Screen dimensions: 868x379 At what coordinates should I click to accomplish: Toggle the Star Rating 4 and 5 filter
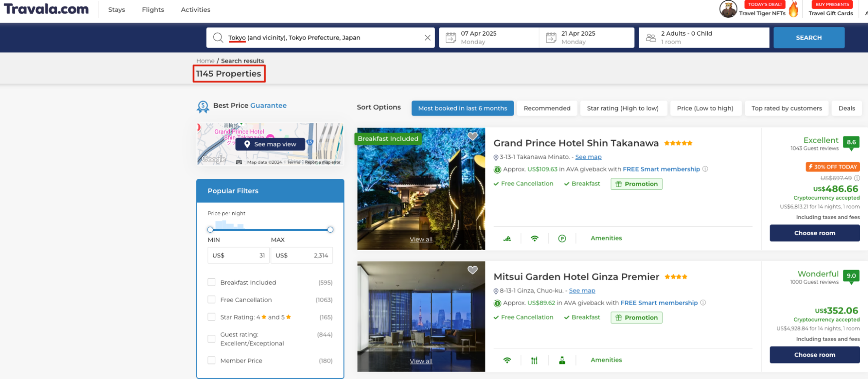(x=211, y=317)
